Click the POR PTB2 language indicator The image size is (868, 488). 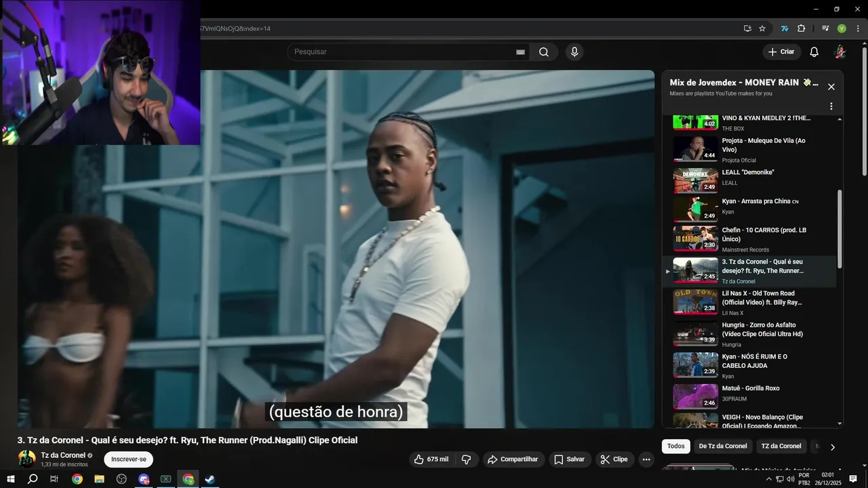click(x=804, y=479)
